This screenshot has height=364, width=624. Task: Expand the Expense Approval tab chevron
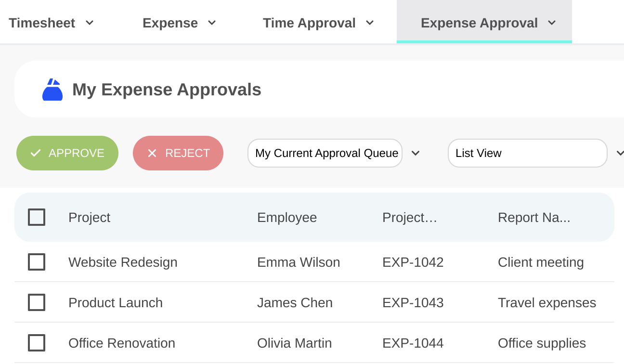552,23
